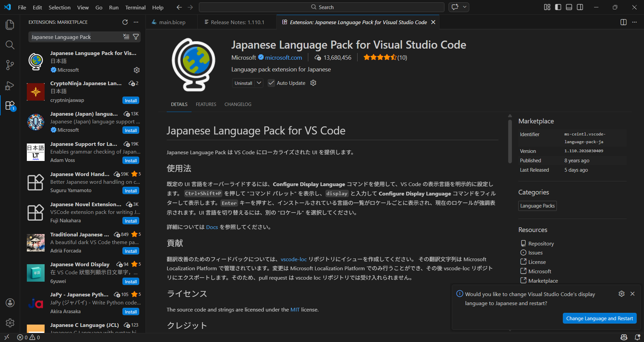Open the Terminal menu
This screenshot has height=342, width=644.
tap(136, 7)
